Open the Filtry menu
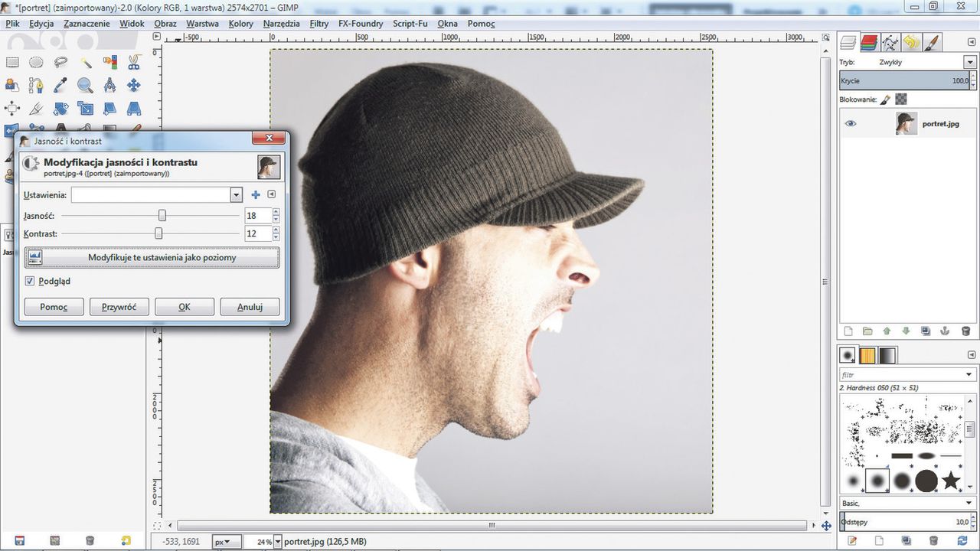Screen dimensions: 980x551 [x=319, y=24]
